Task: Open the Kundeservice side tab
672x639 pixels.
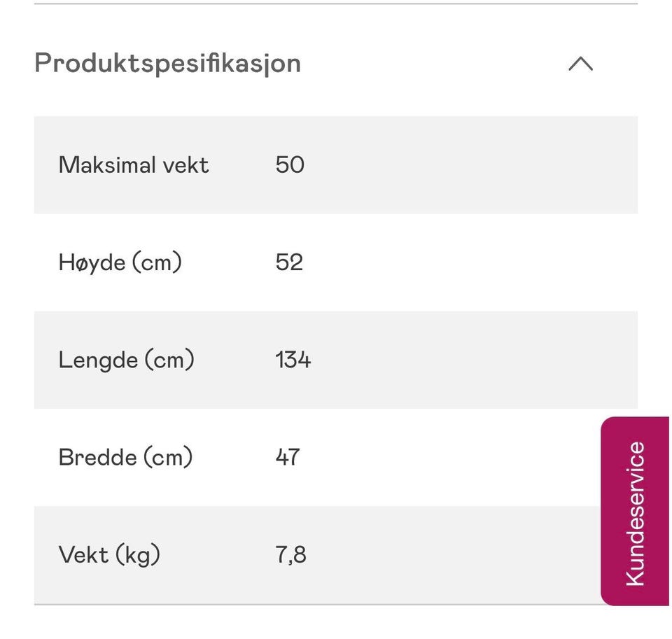Action: 635,512
